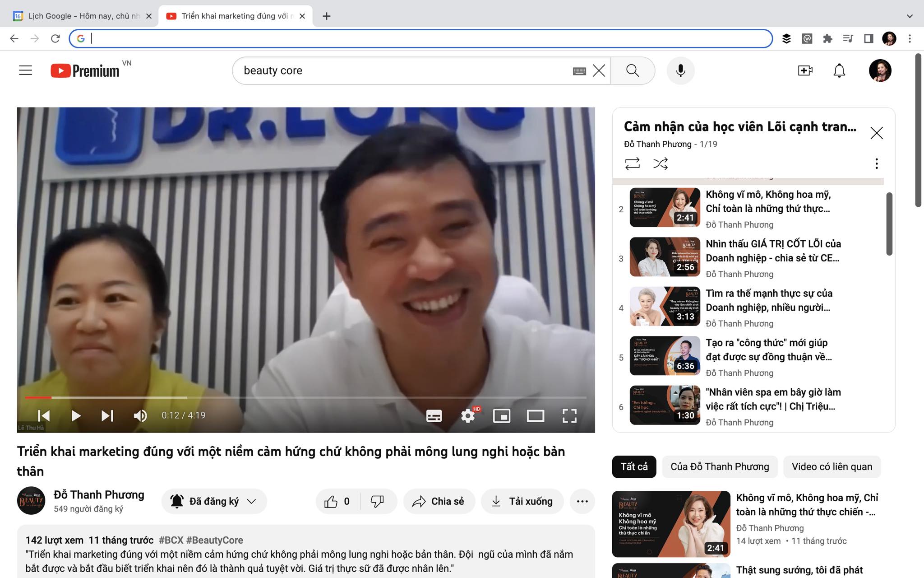Click the page vertical scrollbar

pyautogui.click(x=918, y=131)
